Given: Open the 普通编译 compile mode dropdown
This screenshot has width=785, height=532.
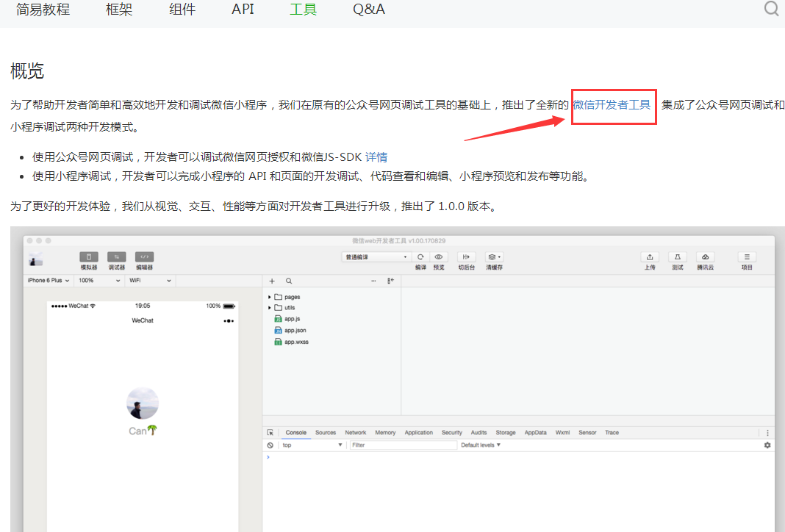Looking at the screenshot, I should click(376, 256).
